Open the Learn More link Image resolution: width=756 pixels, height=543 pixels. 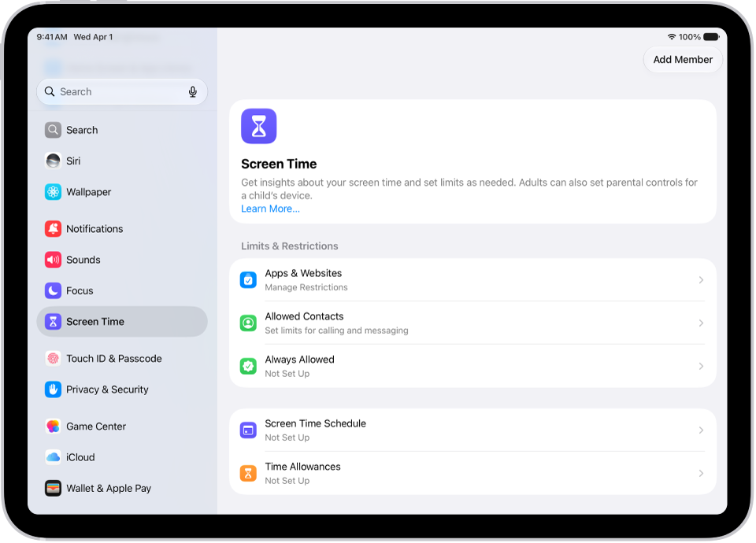click(270, 209)
